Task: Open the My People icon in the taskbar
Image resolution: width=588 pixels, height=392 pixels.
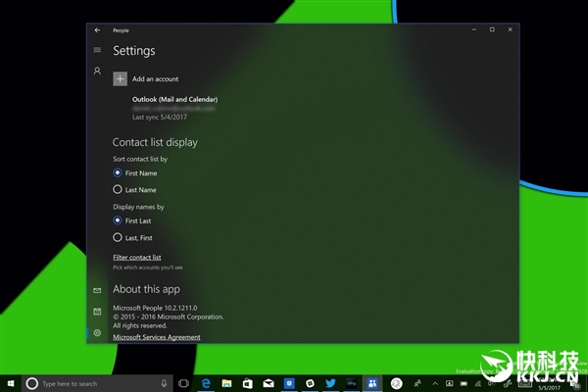Action: [417, 383]
